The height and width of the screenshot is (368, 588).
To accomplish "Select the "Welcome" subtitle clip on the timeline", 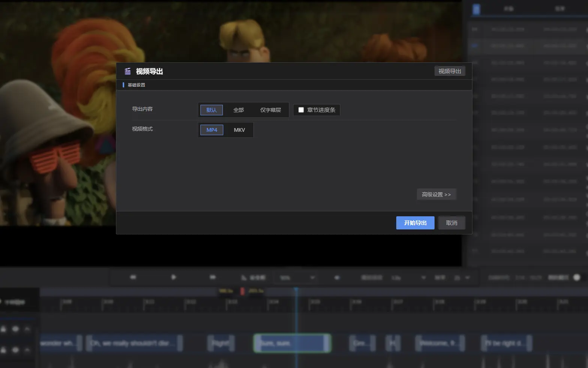I will [440, 343].
